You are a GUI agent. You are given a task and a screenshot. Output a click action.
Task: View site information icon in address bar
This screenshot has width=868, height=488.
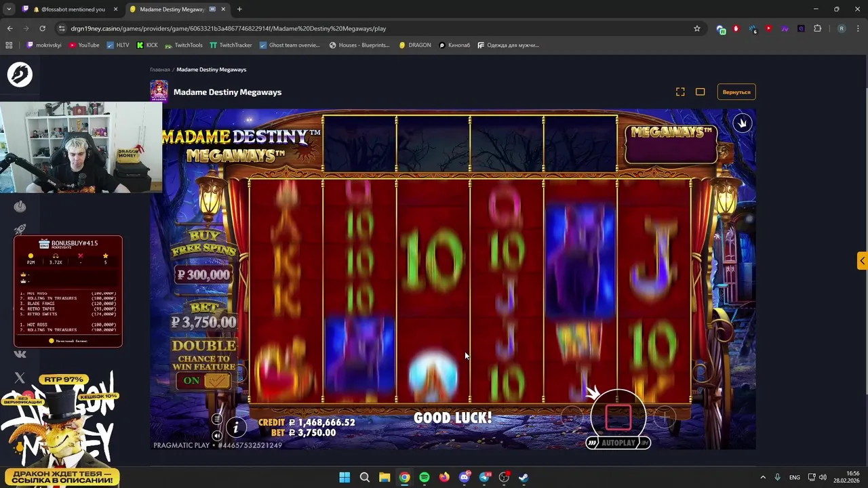point(62,28)
